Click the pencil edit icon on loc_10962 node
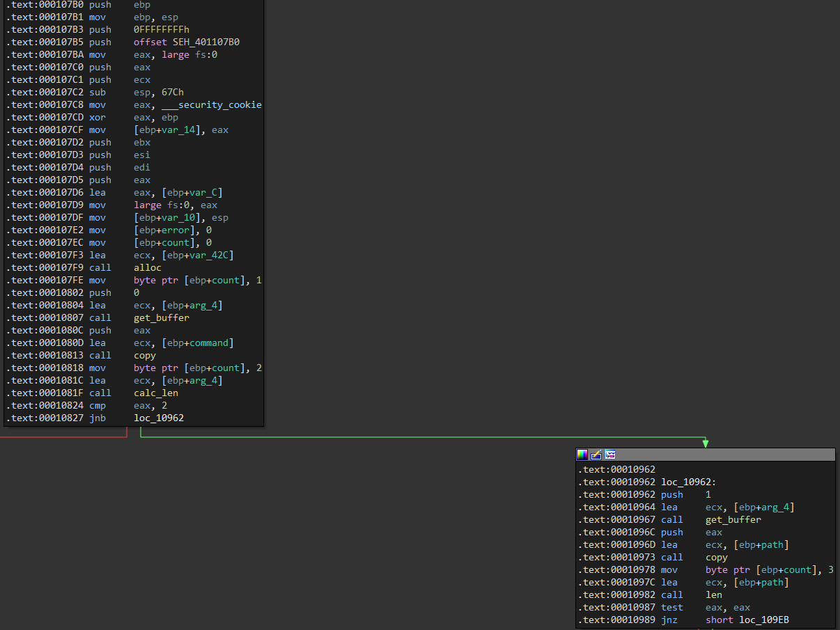The height and width of the screenshot is (630, 840). click(x=596, y=455)
